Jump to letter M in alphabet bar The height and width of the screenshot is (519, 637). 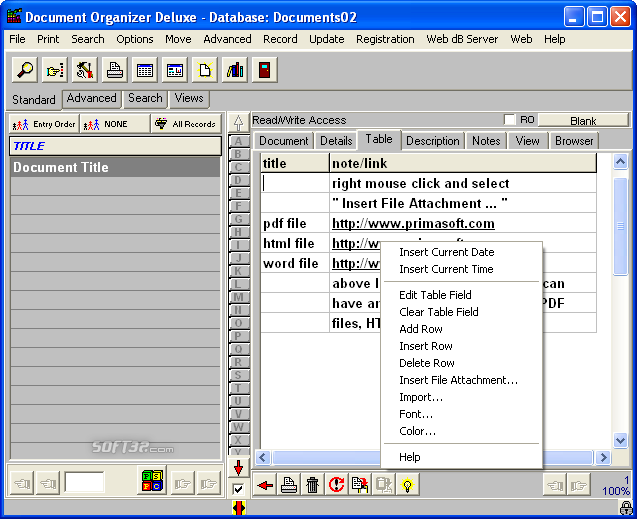click(238, 297)
